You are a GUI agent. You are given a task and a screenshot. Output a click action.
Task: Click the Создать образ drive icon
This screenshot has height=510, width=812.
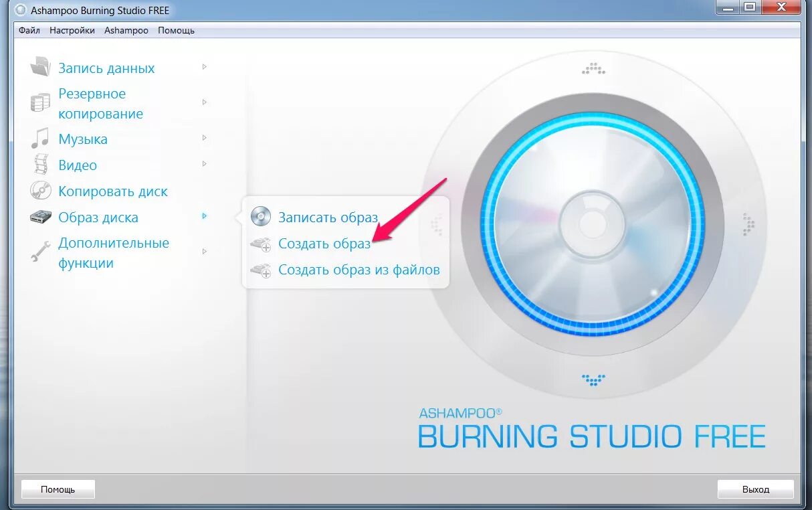pos(260,244)
